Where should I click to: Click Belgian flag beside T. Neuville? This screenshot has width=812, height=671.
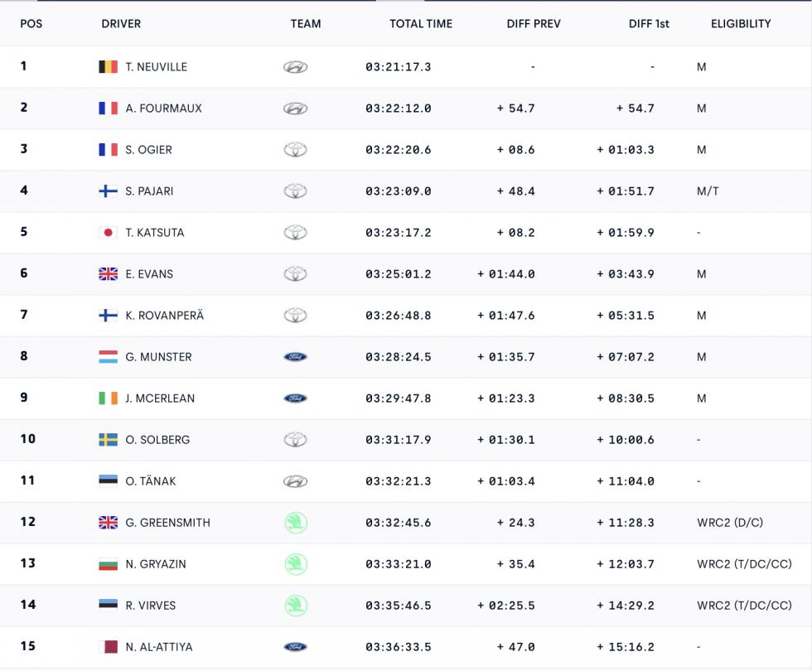pyautogui.click(x=108, y=67)
